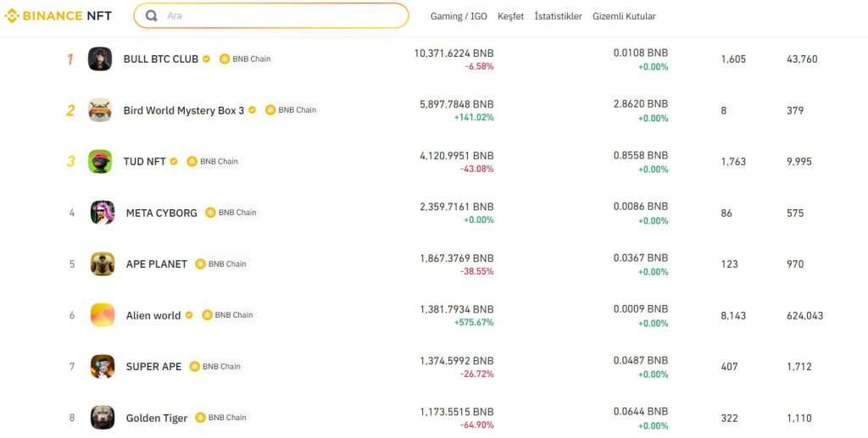Open Gizemli Kutular page
Screen dimensions: 868x438
coord(624,16)
